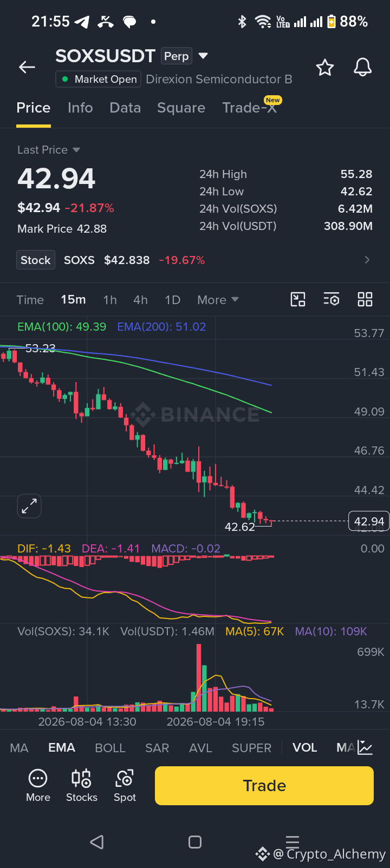
Task: Open the More menu icon
Action: (x=38, y=785)
